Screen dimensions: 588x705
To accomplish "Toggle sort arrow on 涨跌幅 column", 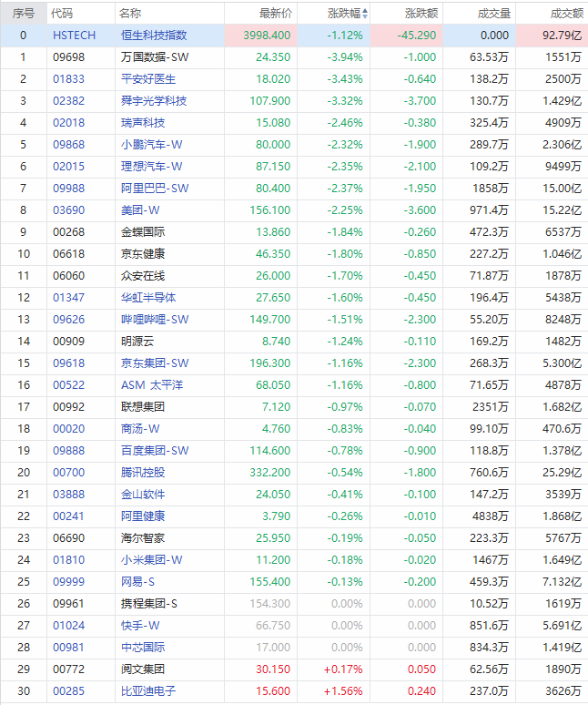I will coord(365,14).
